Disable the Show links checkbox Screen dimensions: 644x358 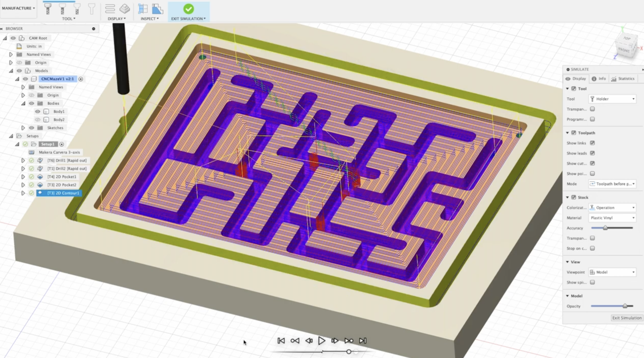coord(592,143)
